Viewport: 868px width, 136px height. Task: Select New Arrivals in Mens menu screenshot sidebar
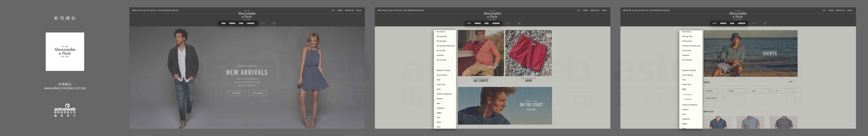tap(441, 32)
